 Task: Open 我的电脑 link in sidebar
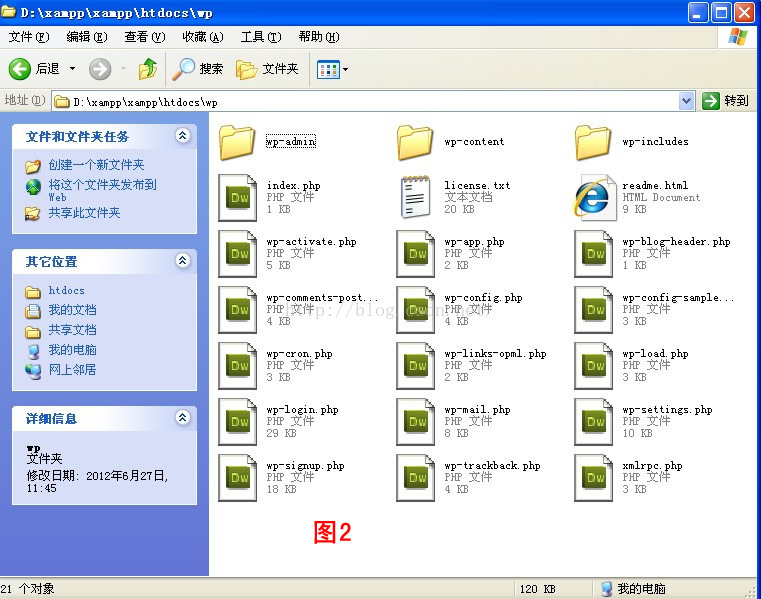coord(72,350)
